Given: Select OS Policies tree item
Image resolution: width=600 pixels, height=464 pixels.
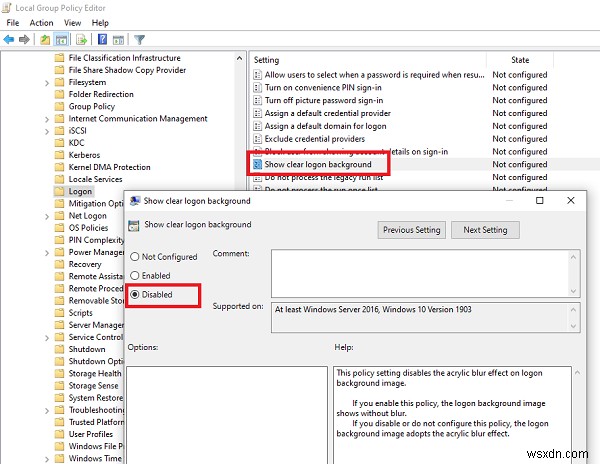Looking at the screenshot, I should (88, 228).
